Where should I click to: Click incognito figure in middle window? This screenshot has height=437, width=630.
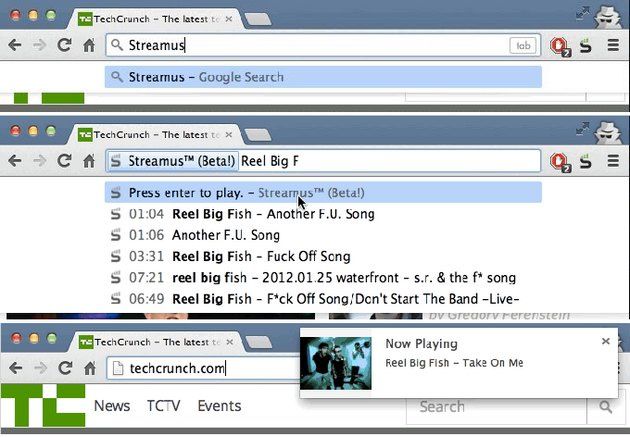point(608,133)
